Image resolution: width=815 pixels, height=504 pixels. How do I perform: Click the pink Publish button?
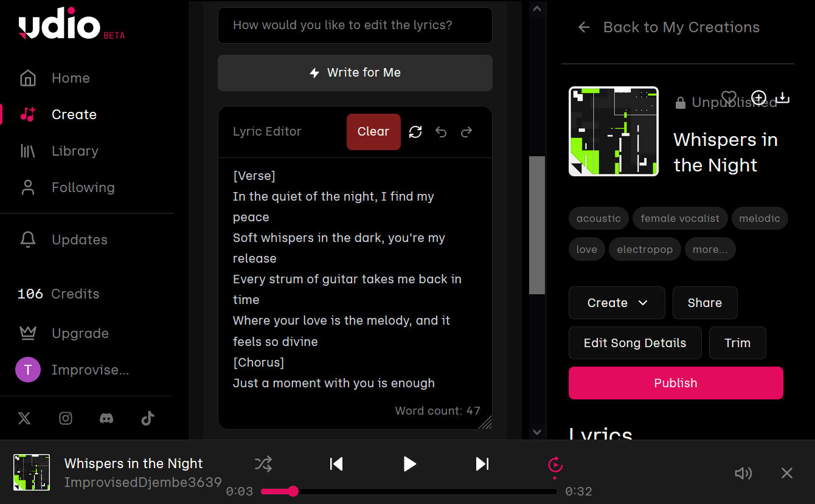(676, 383)
